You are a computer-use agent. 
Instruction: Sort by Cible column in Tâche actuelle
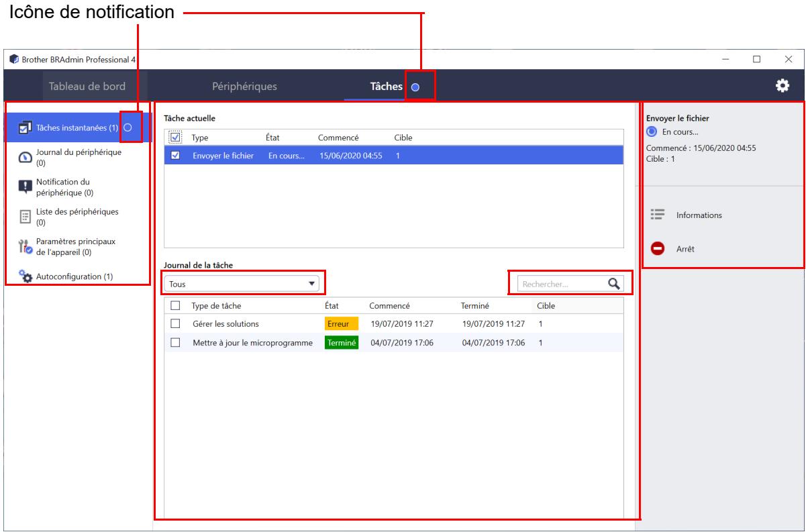pos(403,138)
